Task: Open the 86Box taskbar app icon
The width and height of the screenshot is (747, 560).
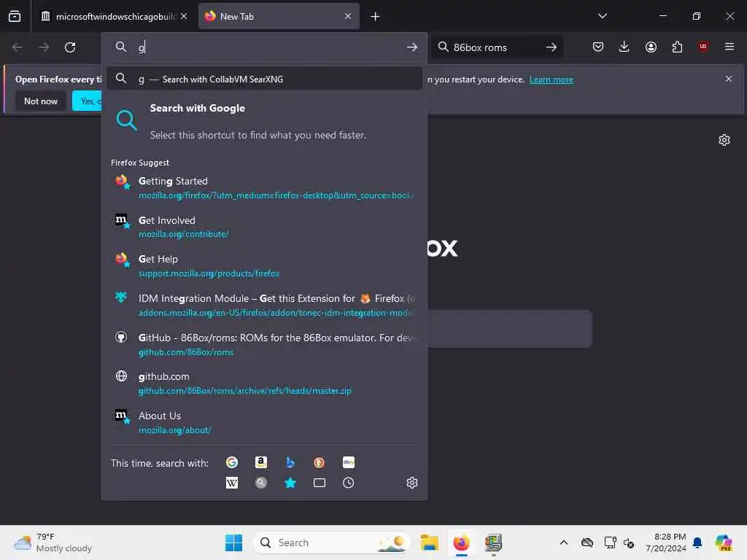Action: coord(493,542)
